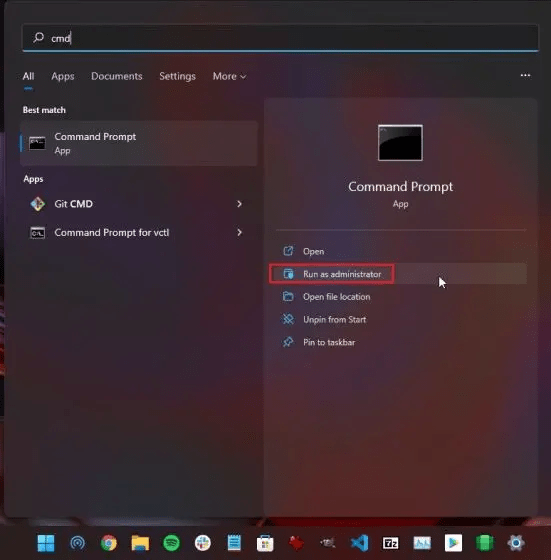Click the Open action icon
551x560 pixels.
[288, 251]
